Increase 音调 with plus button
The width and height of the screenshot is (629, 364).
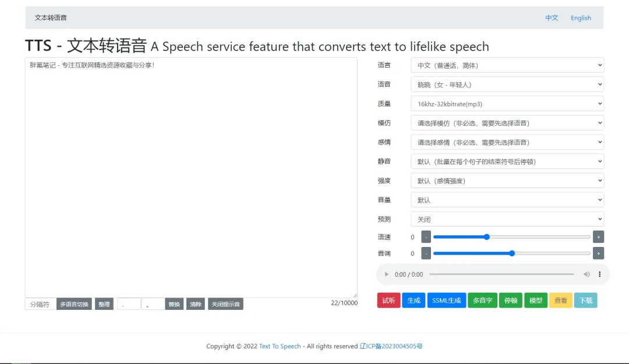599,253
